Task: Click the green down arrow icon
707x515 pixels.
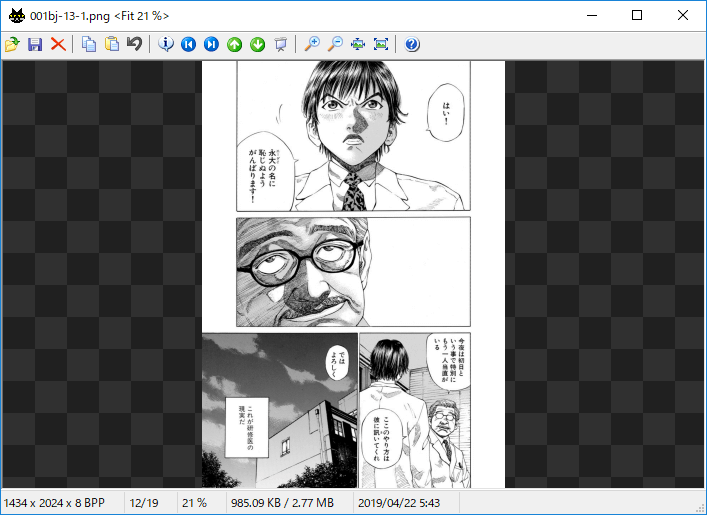Action: (257, 44)
